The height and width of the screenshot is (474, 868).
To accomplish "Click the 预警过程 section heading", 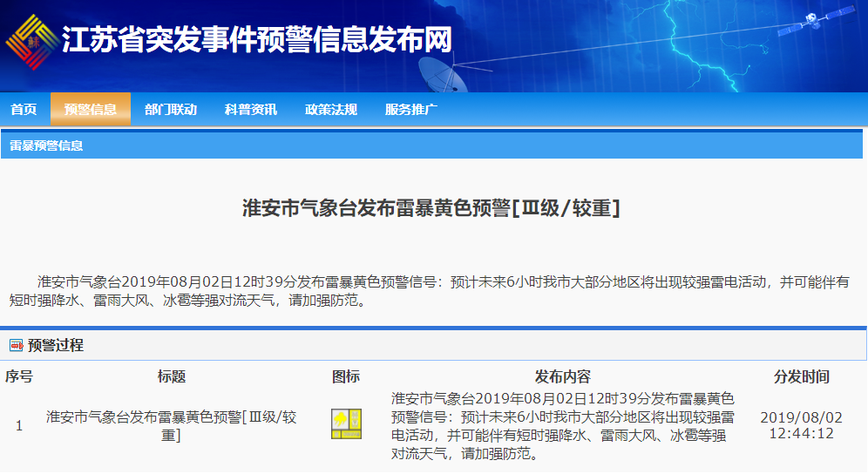I will [x=56, y=346].
